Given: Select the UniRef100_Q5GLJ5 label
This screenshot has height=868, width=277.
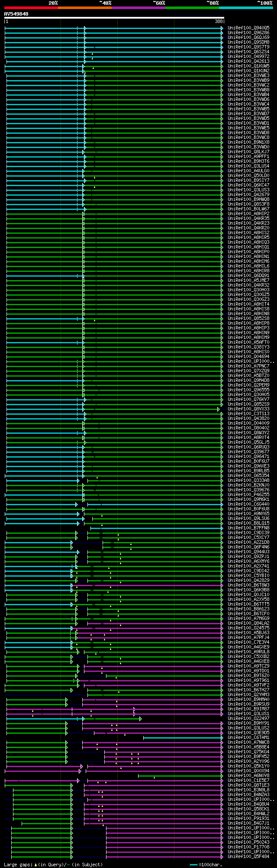Looking at the screenshot, I should (x=248, y=442).
